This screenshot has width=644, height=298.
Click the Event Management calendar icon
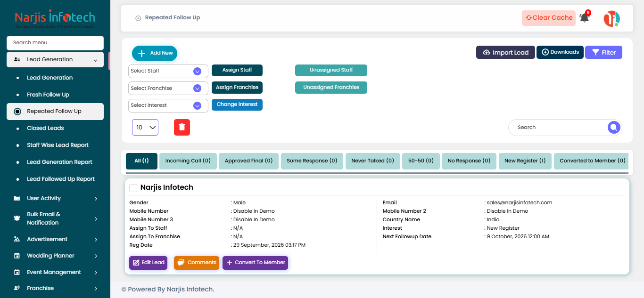coord(17,273)
